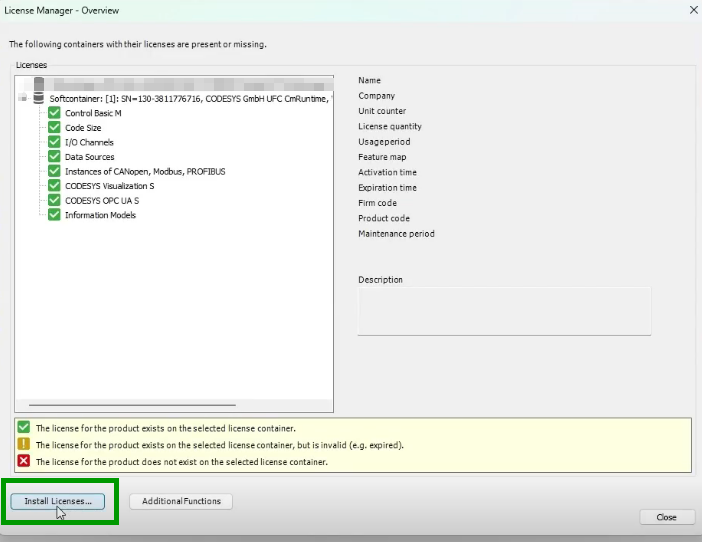Open Additional Functions
The image size is (702, 542).
[x=181, y=501]
